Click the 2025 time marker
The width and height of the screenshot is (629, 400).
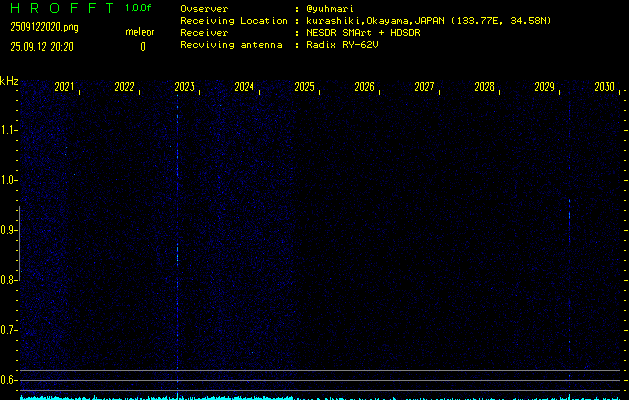tap(304, 87)
